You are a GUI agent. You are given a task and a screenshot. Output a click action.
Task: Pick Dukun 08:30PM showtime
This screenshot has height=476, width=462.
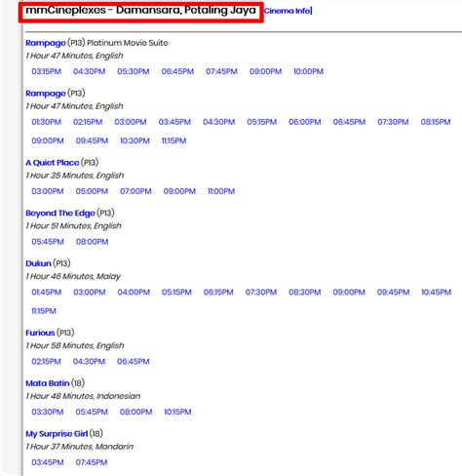click(x=305, y=292)
